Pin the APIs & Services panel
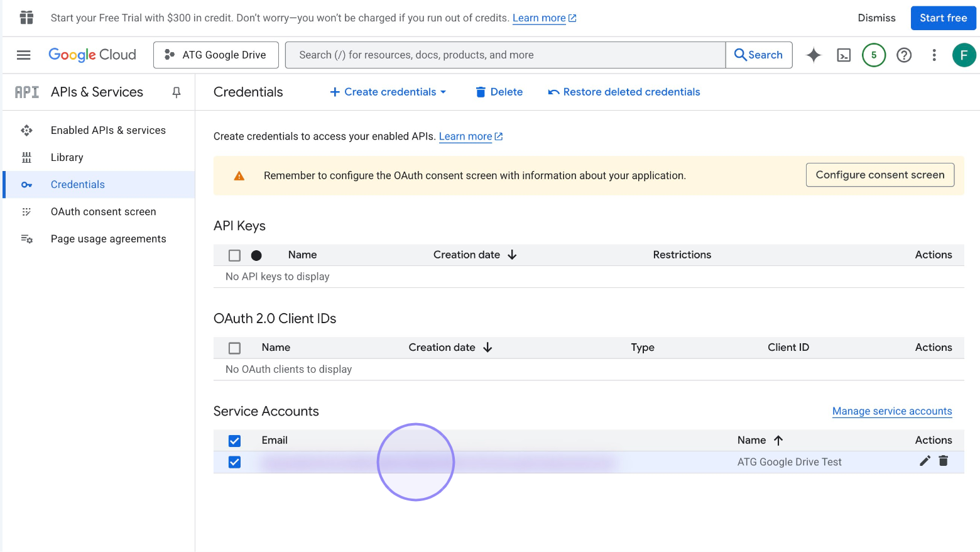 click(176, 92)
